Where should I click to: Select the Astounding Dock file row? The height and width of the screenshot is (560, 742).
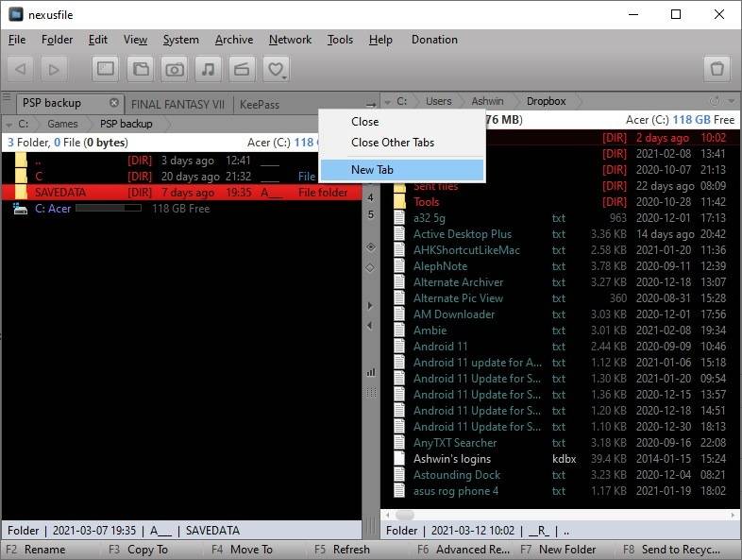coord(560,475)
